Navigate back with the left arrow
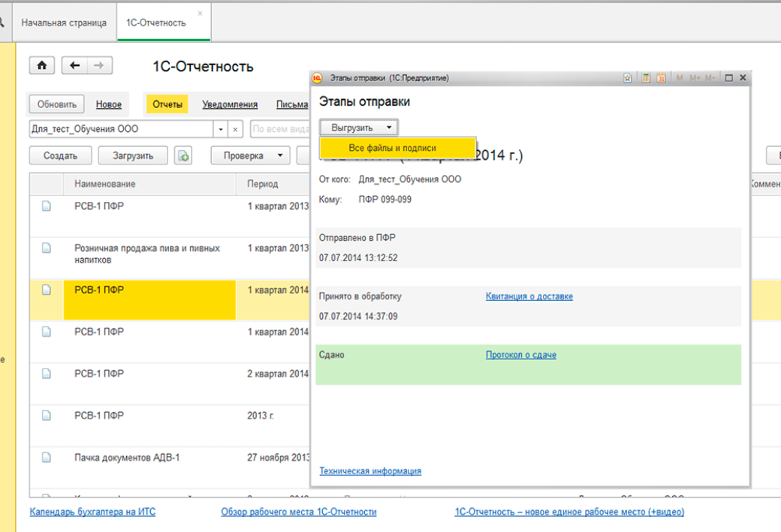The image size is (781, 532). pos(74,65)
